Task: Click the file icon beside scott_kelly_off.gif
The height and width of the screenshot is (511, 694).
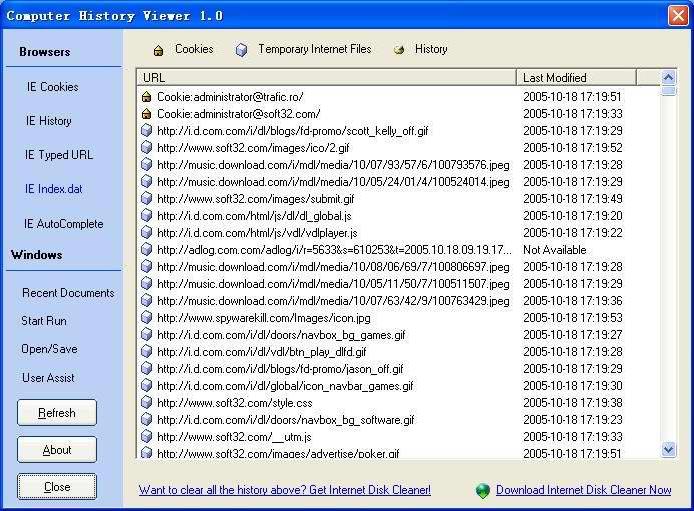Action: [147, 131]
